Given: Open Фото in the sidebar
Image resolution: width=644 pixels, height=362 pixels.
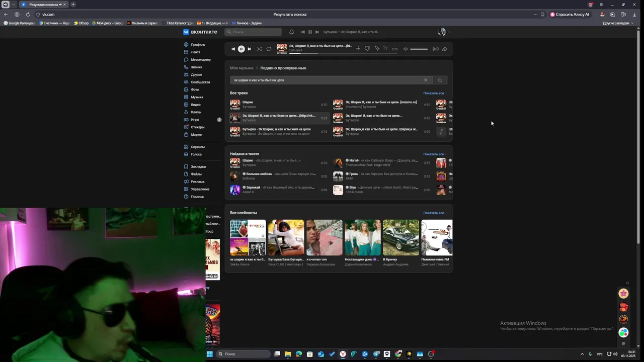Looking at the screenshot, I should click(x=195, y=89).
